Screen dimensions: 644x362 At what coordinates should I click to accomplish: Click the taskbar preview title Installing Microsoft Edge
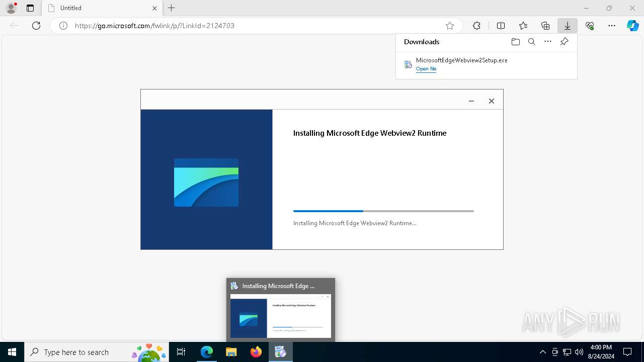click(x=278, y=286)
